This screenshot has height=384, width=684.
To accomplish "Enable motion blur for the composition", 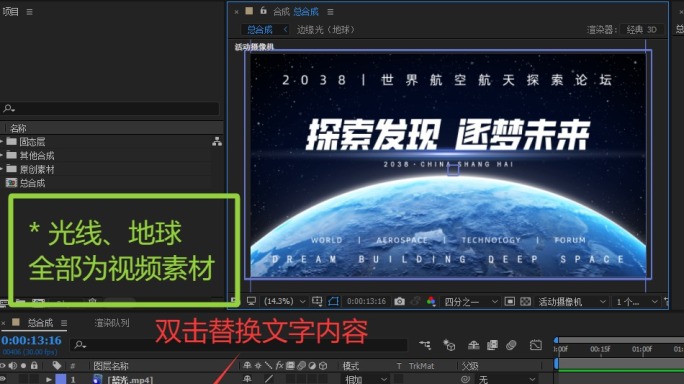I will click(511, 345).
